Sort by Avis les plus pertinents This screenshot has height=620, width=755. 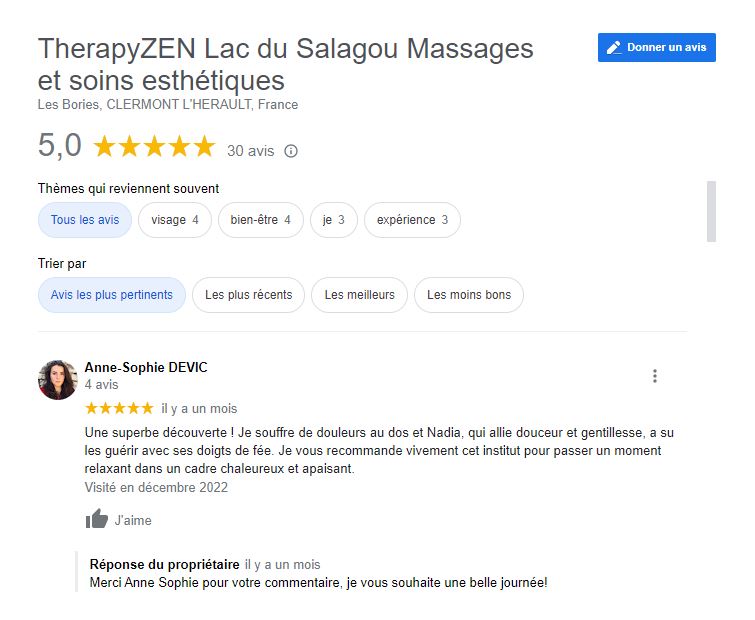coord(112,295)
